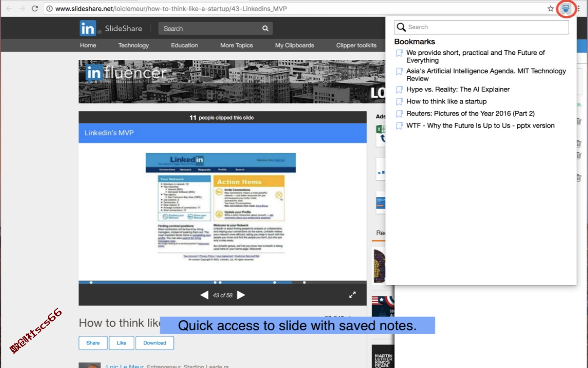Click the Download button
This screenshot has height=368, width=588.
click(155, 343)
